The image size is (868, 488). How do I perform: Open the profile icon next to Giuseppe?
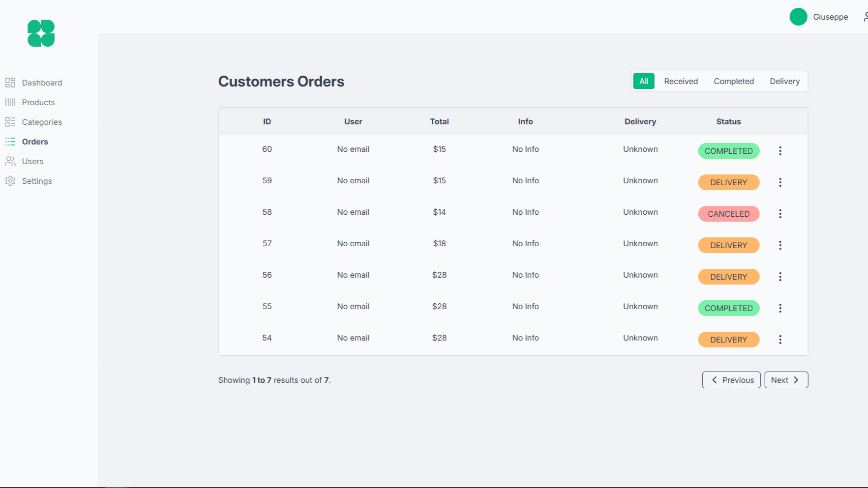click(x=866, y=16)
